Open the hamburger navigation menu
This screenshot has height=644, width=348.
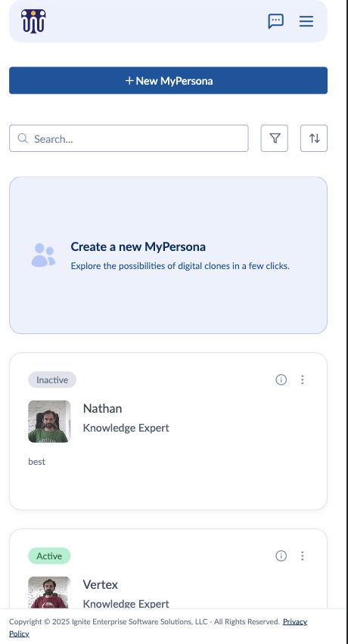(306, 21)
